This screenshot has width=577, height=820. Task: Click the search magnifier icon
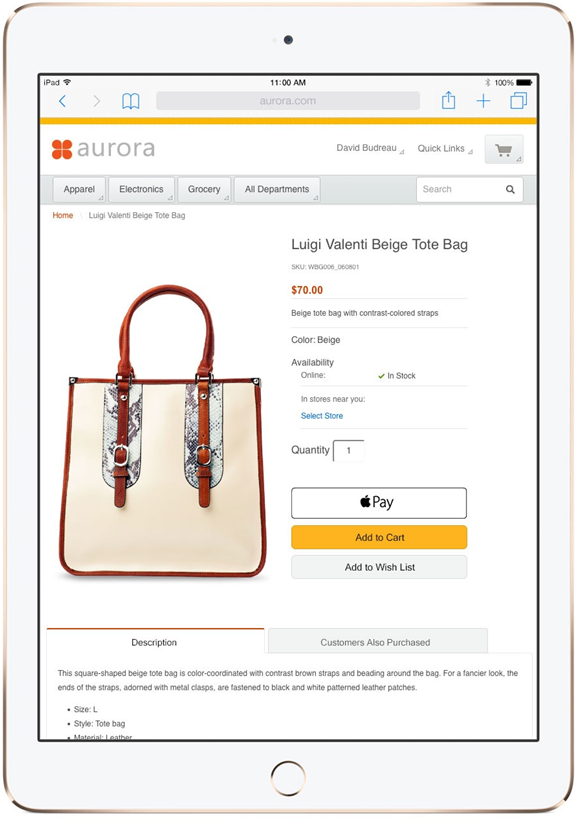[x=510, y=189]
